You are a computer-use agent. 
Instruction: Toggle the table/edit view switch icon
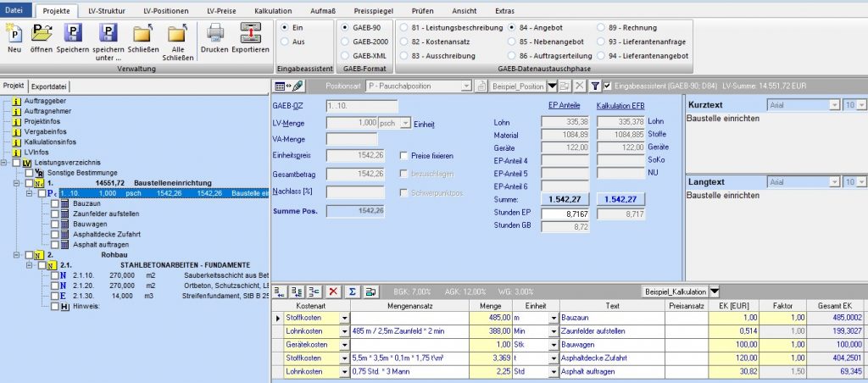pos(290,86)
